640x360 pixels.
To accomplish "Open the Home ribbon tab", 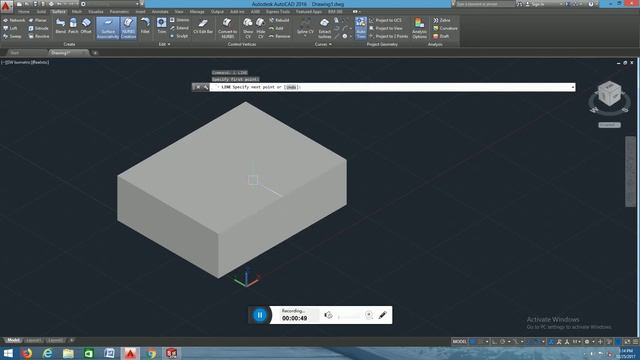I will [24, 12].
